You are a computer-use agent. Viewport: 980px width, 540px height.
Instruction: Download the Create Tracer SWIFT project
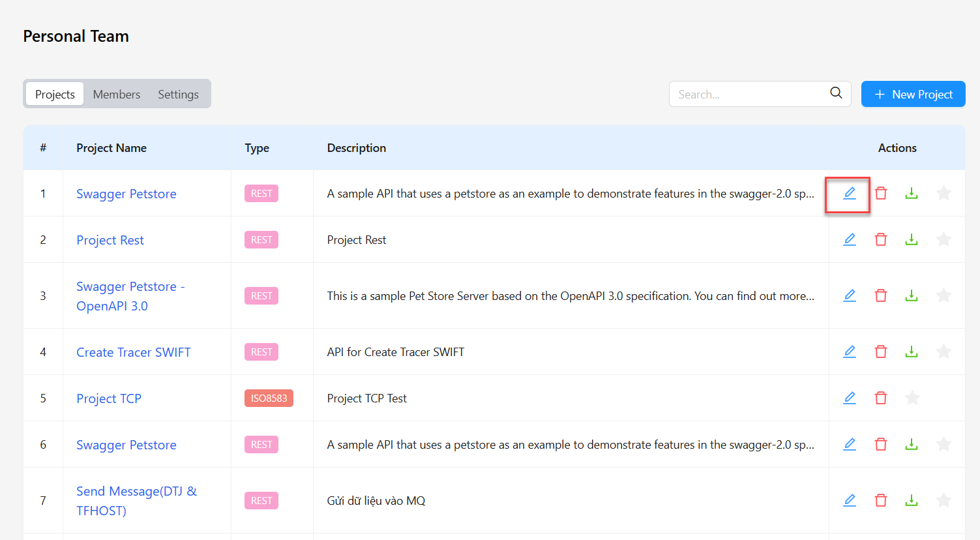911,352
